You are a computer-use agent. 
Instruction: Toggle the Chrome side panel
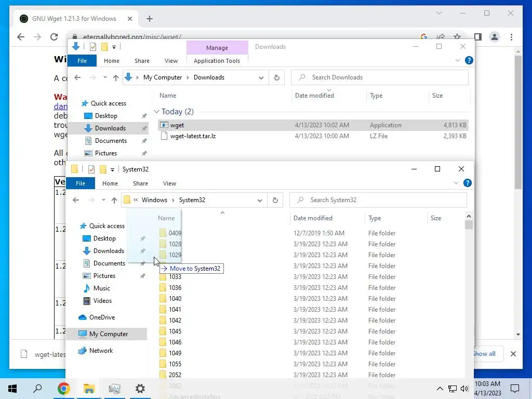[x=478, y=37]
